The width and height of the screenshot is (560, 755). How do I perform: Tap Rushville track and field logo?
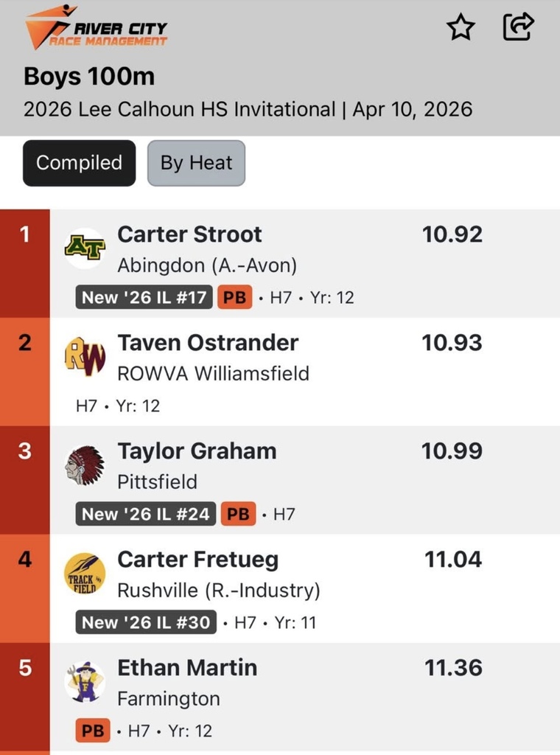tap(85, 574)
